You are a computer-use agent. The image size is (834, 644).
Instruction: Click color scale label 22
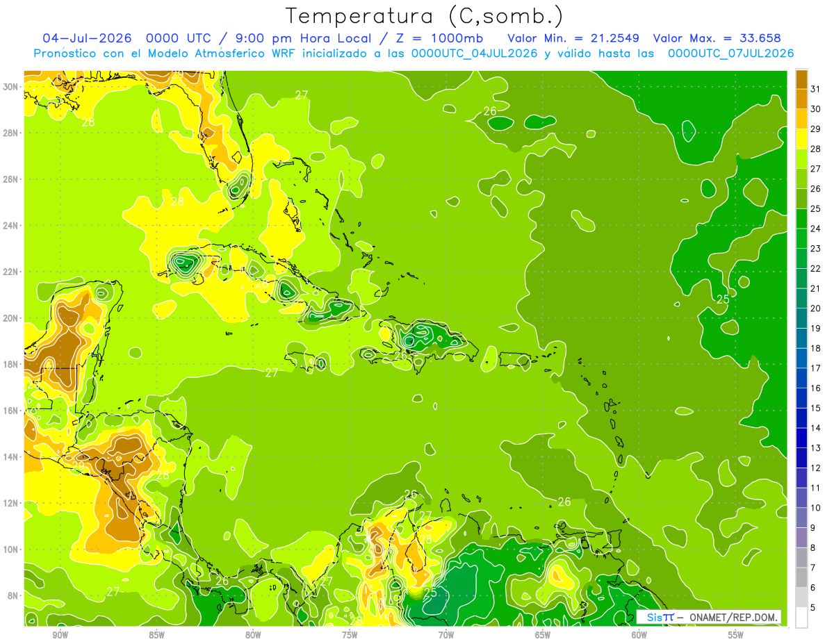click(x=816, y=268)
